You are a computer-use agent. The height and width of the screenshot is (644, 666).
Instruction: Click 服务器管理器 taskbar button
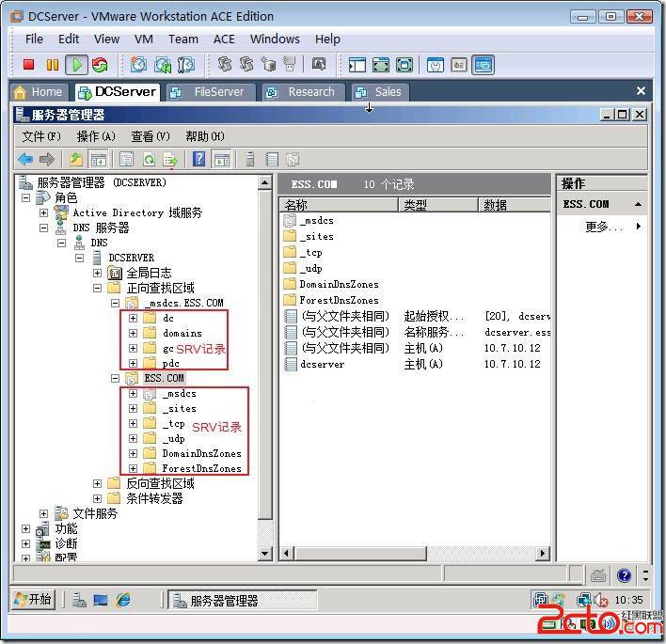click(243, 600)
